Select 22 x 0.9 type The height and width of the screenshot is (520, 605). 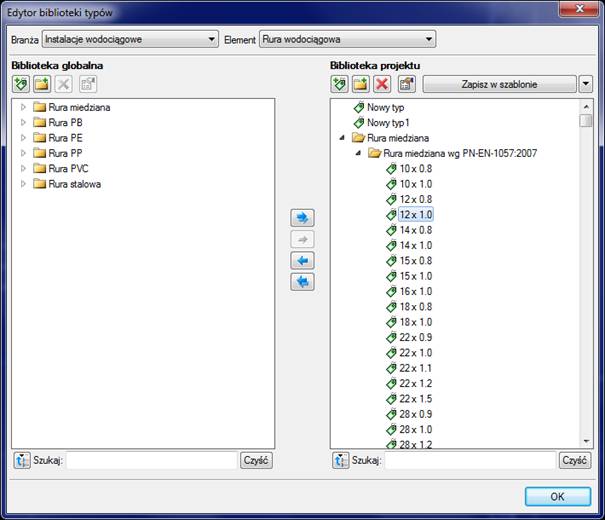click(x=416, y=338)
